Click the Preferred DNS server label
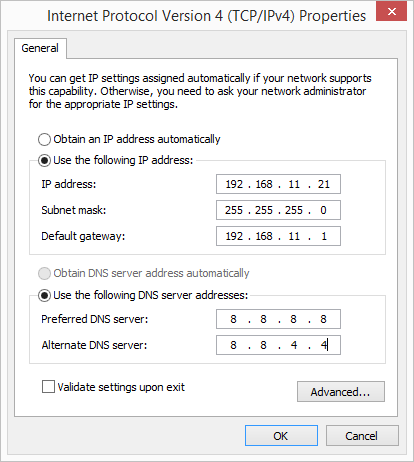414x462 pixels. (95, 319)
